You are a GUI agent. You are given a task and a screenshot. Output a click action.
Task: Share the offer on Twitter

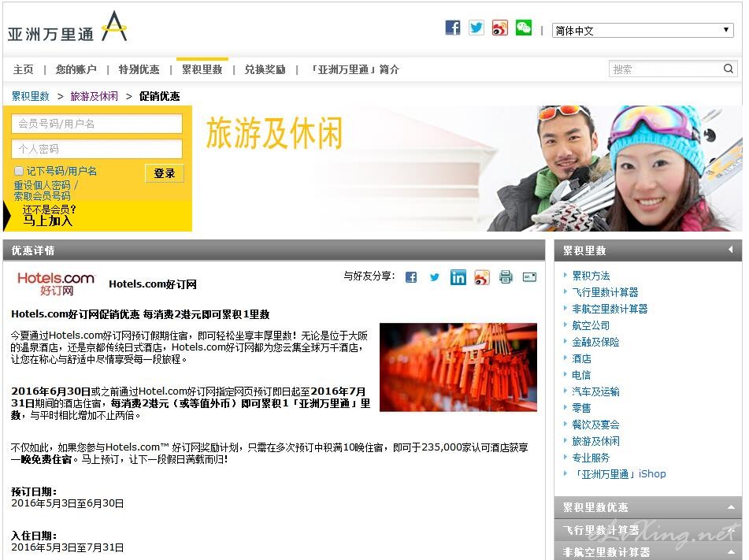(434, 277)
